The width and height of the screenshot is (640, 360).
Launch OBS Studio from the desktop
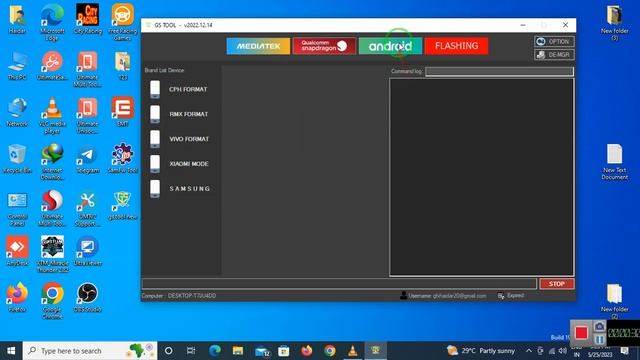click(88, 298)
